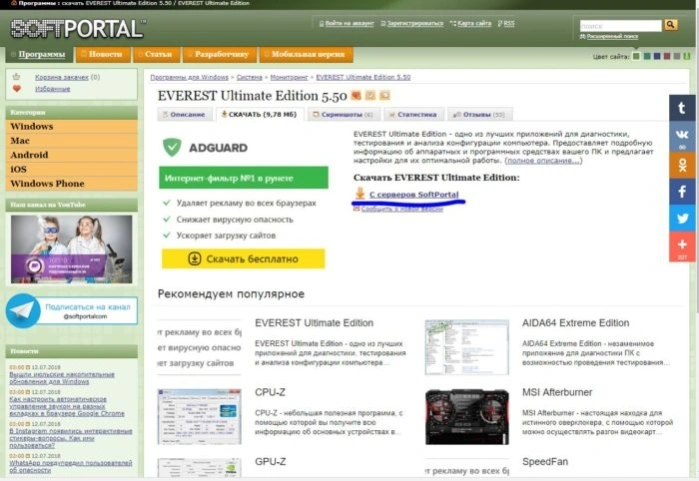Screen dimensions: 699x481
Task: Click the поиск search input field
Action: [x=621, y=26]
